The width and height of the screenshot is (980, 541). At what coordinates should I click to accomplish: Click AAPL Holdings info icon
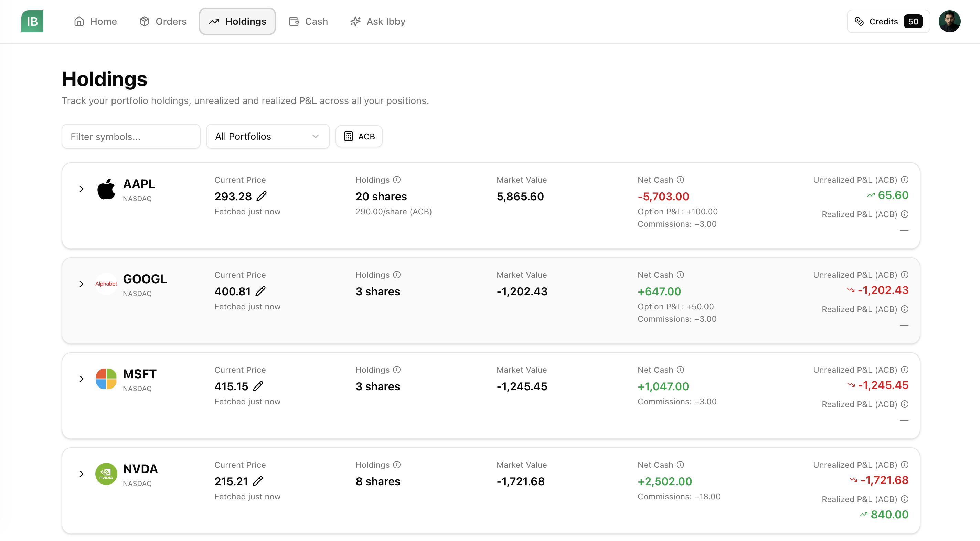point(397,180)
